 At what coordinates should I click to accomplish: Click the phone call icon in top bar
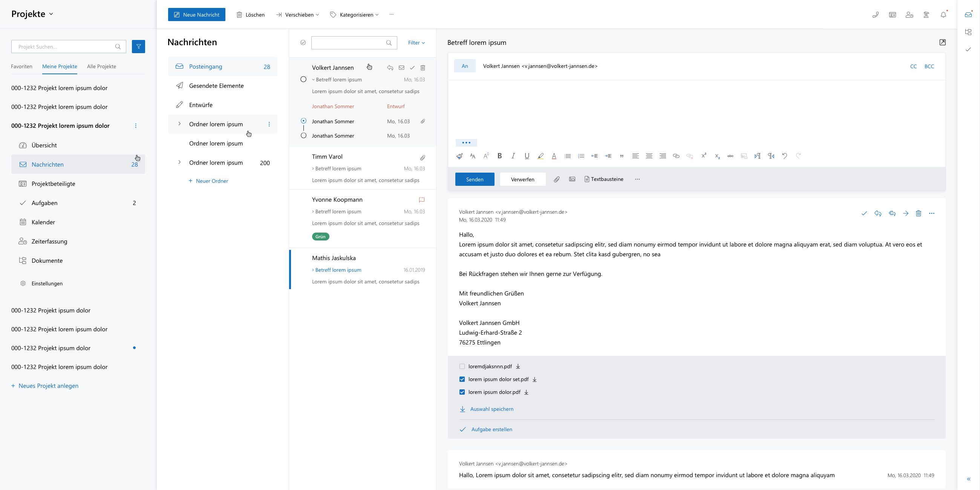coord(875,15)
